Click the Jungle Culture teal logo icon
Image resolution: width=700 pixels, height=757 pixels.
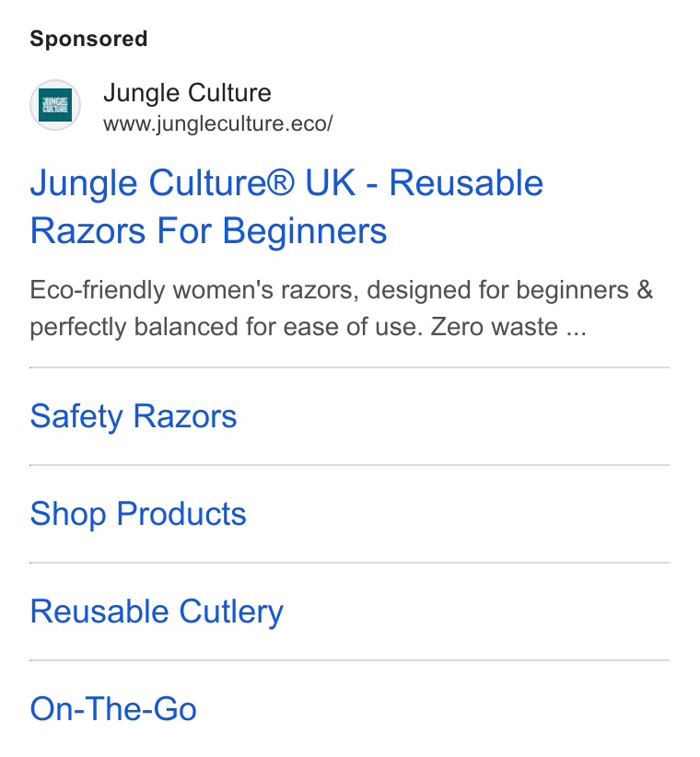click(x=55, y=105)
